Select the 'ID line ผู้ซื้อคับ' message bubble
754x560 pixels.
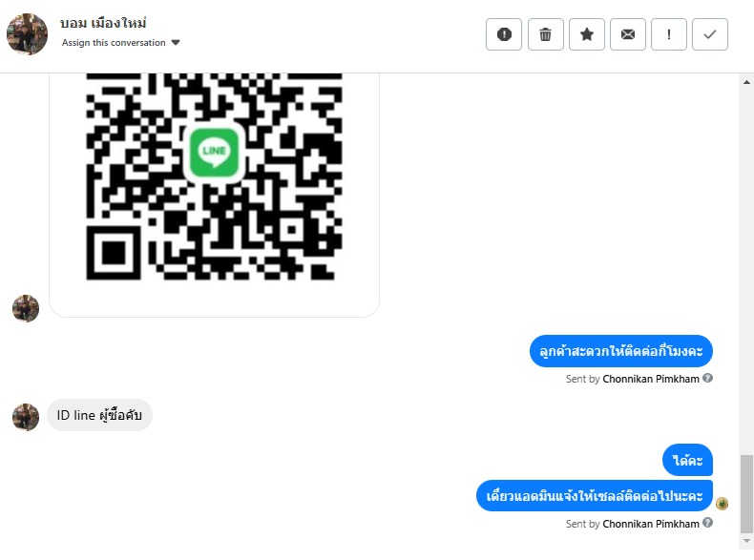tap(99, 415)
